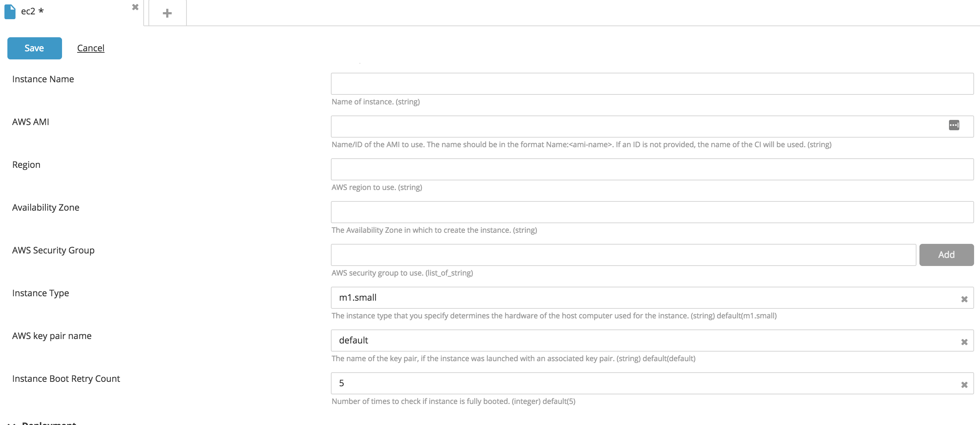The image size is (980, 425).
Task: Click the clear icon on AWS key pair name
Action: pyautogui.click(x=964, y=341)
